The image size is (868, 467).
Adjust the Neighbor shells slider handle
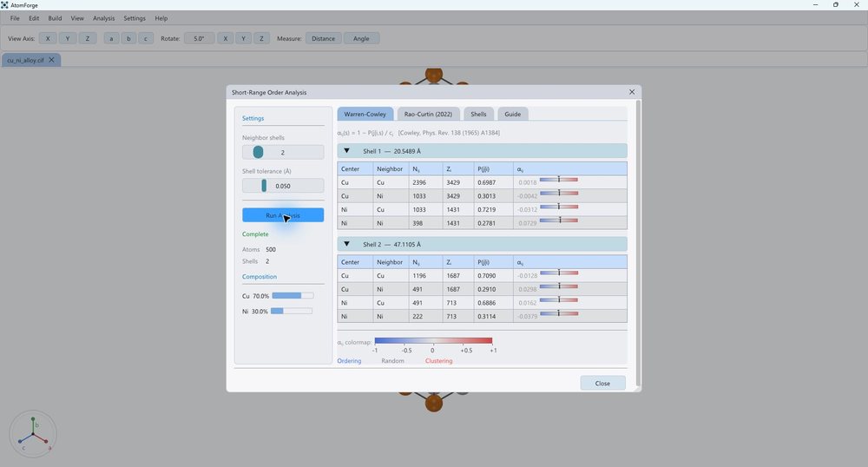[258, 152]
